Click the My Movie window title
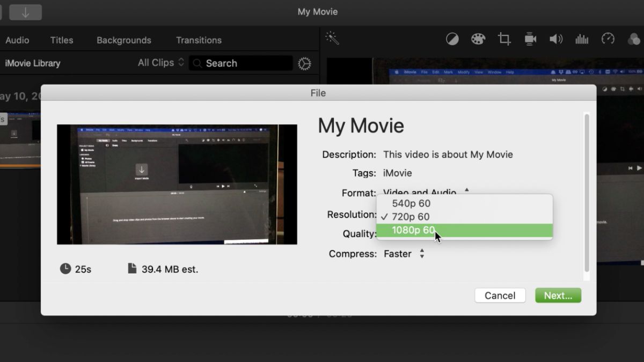644x362 pixels. pos(318,12)
